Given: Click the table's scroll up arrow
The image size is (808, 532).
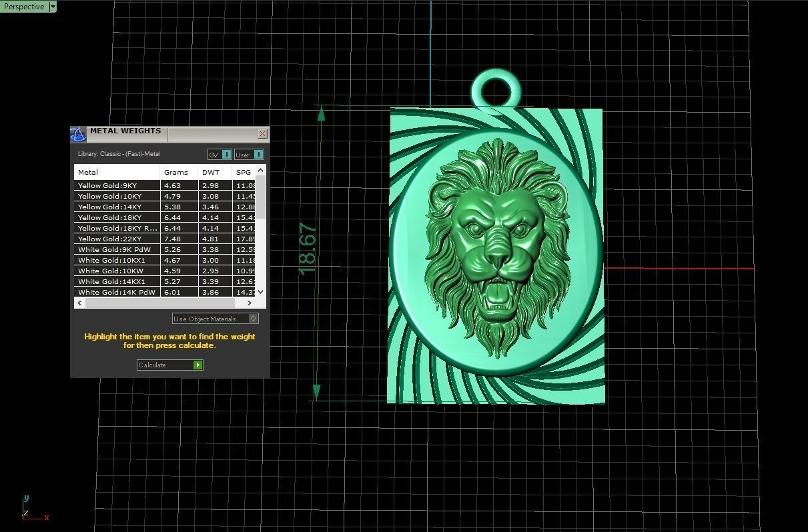Looking at the screenshot, I should [x=260, y=171].
